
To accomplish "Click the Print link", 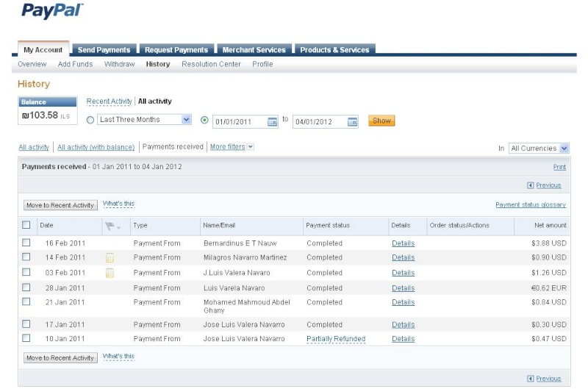I will pos(559,167).
